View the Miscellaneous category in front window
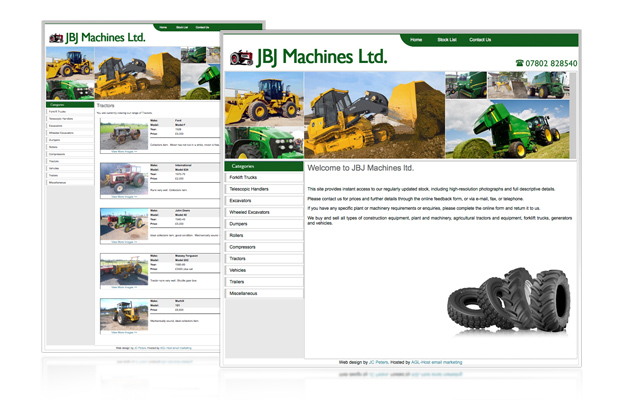 pos(264,293)
